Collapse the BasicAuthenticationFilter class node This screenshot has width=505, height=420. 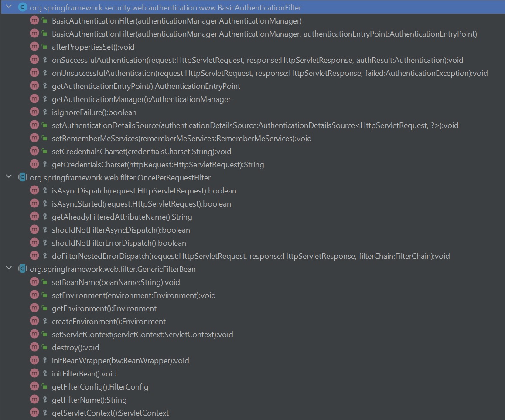point(8,8)
